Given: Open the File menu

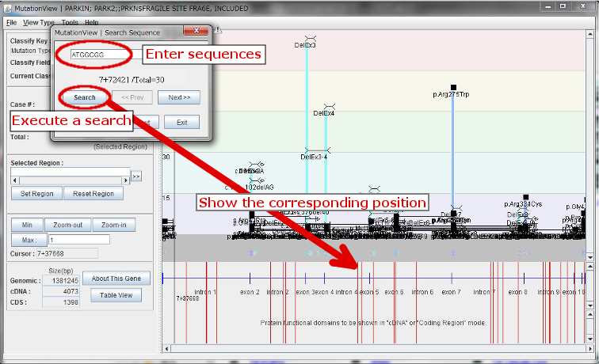Looking at the screenshot, I should click(11, 23).
